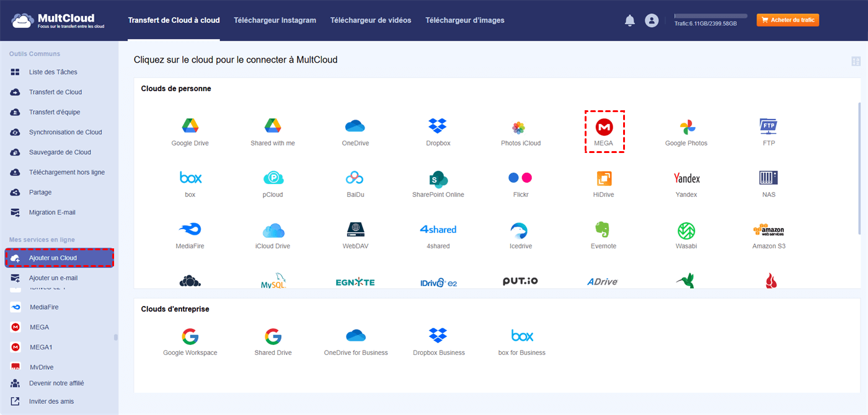Choose Dropbox personal cloud

pos(438,132)
